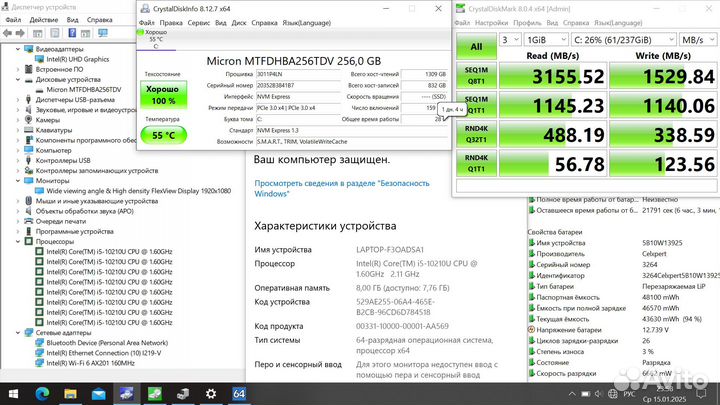Click device name LAPTOP-F3OADSA1
Image resolution: width=720 pixels, height=405 pixels.
pos(390,249)
